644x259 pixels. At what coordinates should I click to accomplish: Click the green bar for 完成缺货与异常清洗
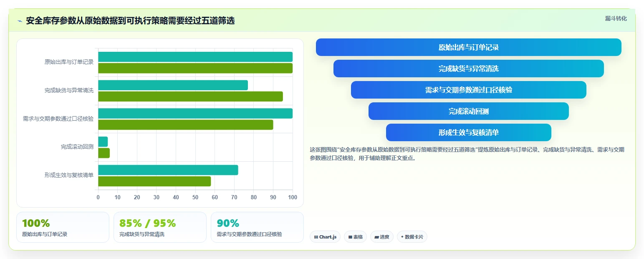pos(190,96)
